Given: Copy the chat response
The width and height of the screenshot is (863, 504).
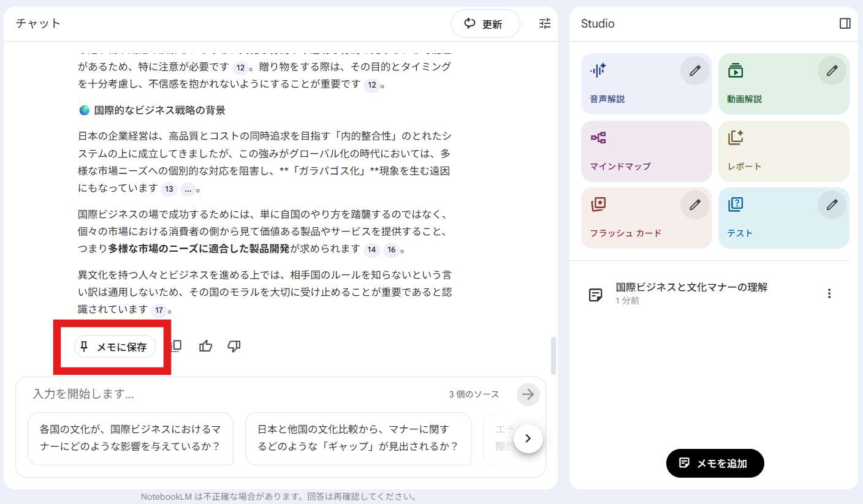Looking at the screenshot, I should pyautogui.click(x=175, y=346).
